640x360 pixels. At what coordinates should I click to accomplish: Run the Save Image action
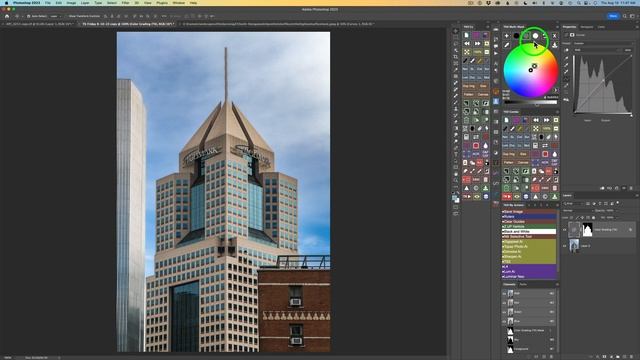529,212
